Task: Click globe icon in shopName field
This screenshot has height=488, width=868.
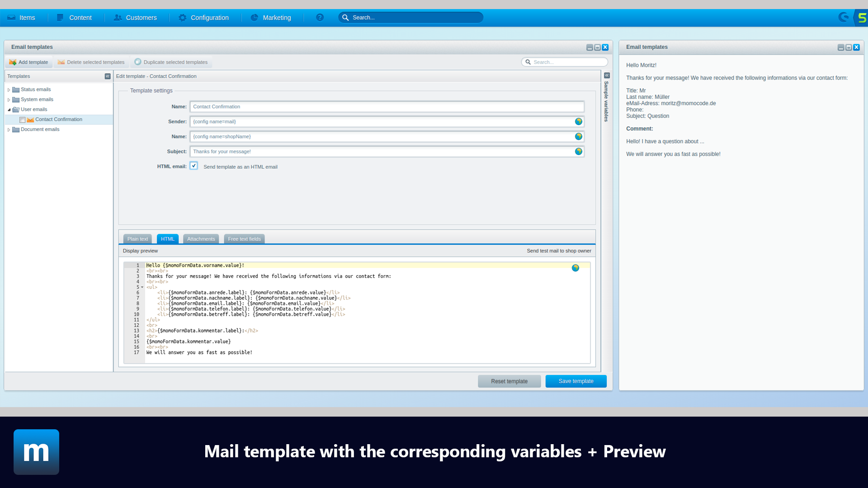Action: click(578, 136)
